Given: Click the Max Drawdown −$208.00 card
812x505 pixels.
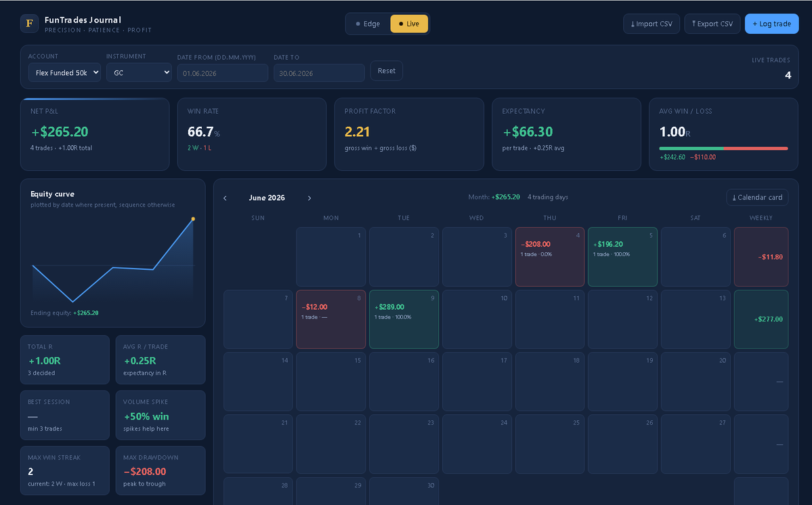Looking at the screenshot, I should tap(161, 471).
